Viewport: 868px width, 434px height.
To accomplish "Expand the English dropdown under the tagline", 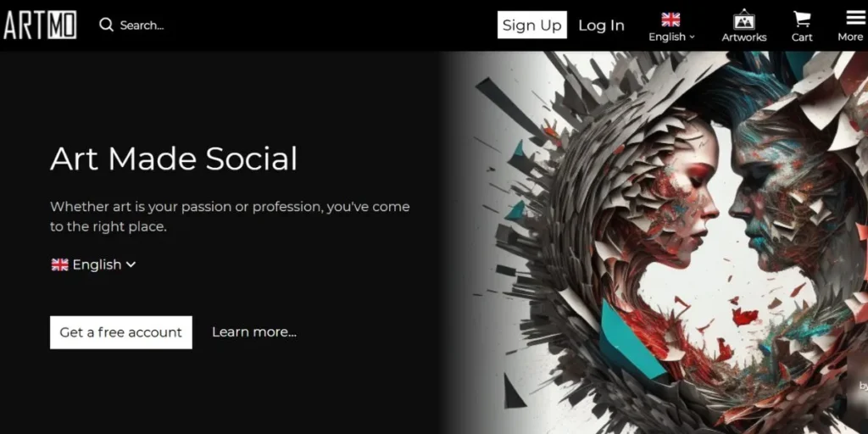I will click(x=93, y=264).
